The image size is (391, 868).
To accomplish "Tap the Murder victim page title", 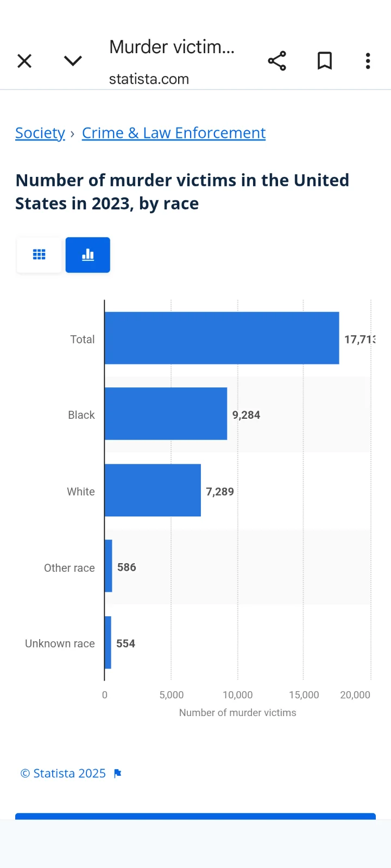I will click(172, 47).
